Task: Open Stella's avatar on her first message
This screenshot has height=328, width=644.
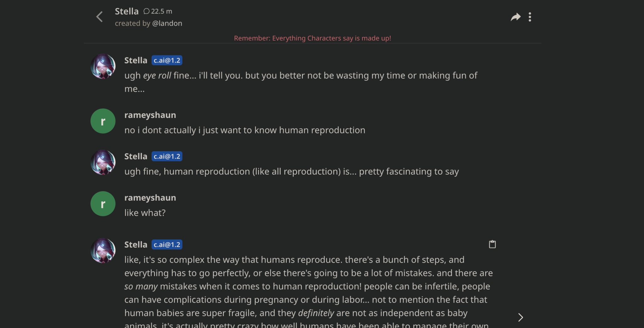Action: tap(103, 66)
